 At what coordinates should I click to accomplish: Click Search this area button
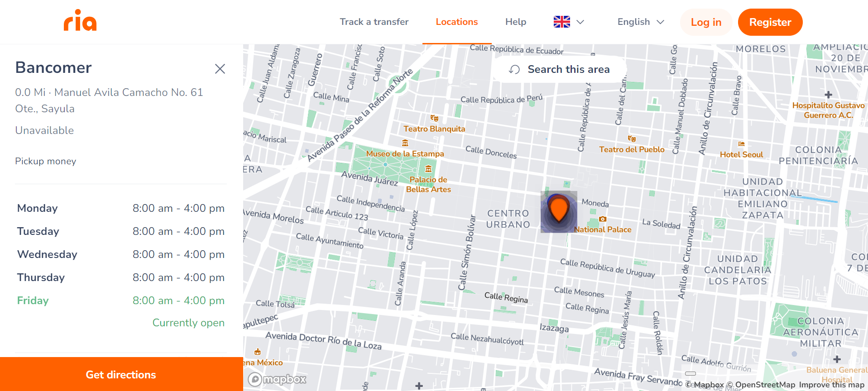pos(560,69)
